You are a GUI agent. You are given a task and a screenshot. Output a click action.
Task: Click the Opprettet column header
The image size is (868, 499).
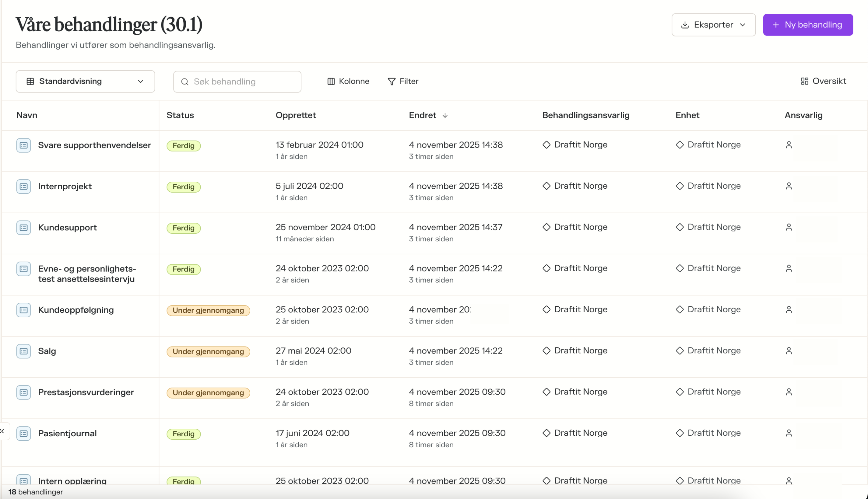pos(296,115)
